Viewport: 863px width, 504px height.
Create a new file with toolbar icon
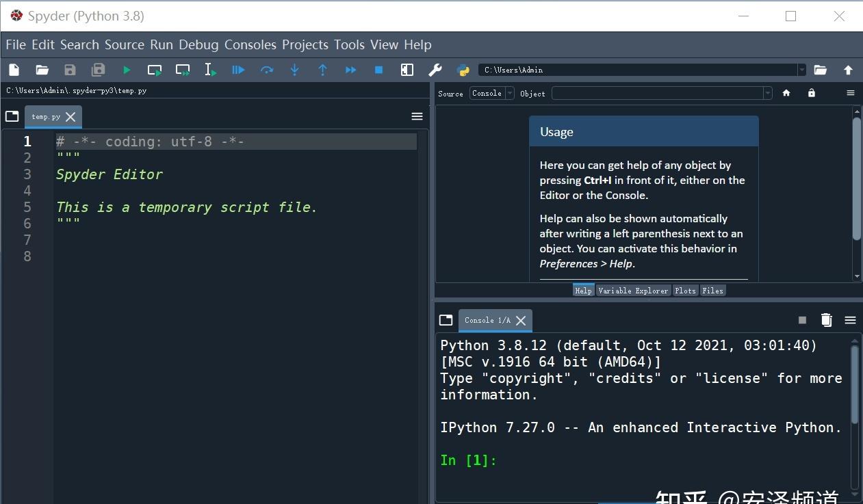point(14,70)
